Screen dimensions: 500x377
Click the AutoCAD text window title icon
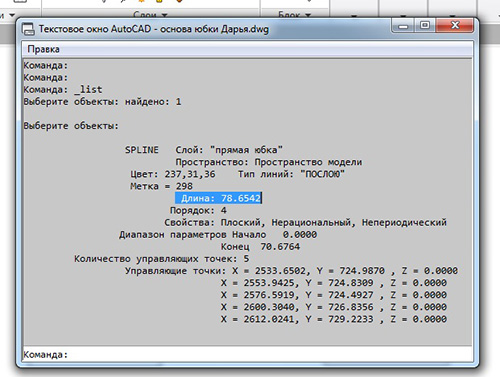(x=28, y=29)
